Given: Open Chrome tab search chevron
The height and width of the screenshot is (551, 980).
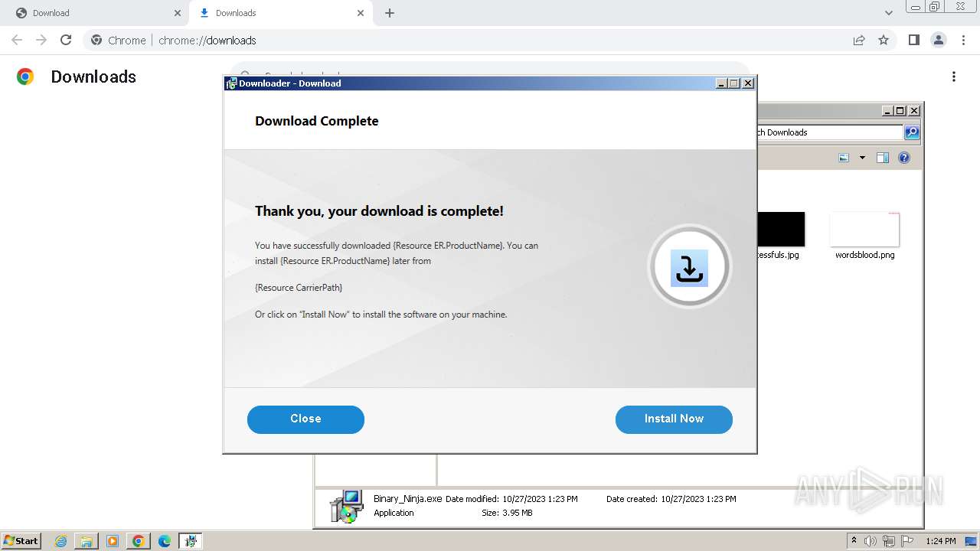Looking at the screenshot, I should coord(889,13).
